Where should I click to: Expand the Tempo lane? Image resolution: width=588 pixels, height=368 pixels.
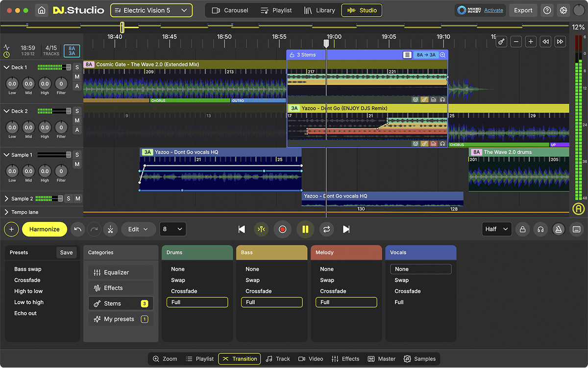(7, 212)
